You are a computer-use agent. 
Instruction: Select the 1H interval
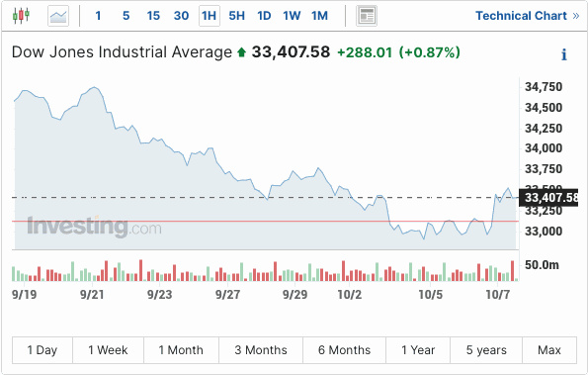click(x=210, y=16)
